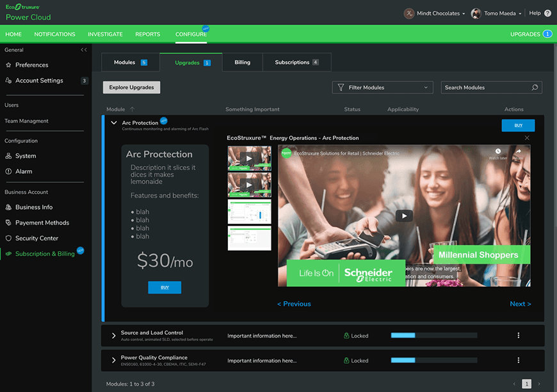Expand the Power Quality Compliance row
Image resolution: width=557 pixels, height=392 pixels.
[114, 361]
